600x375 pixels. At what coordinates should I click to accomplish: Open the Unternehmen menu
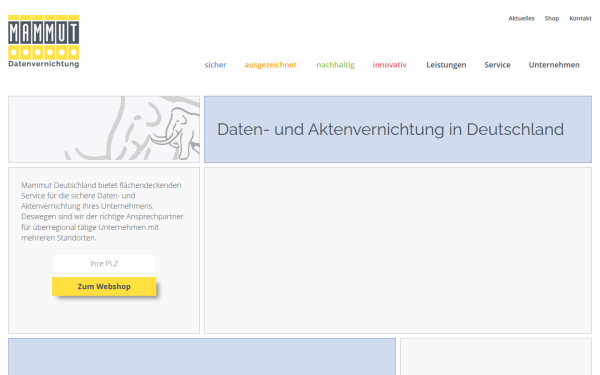[x=554, y=65]
